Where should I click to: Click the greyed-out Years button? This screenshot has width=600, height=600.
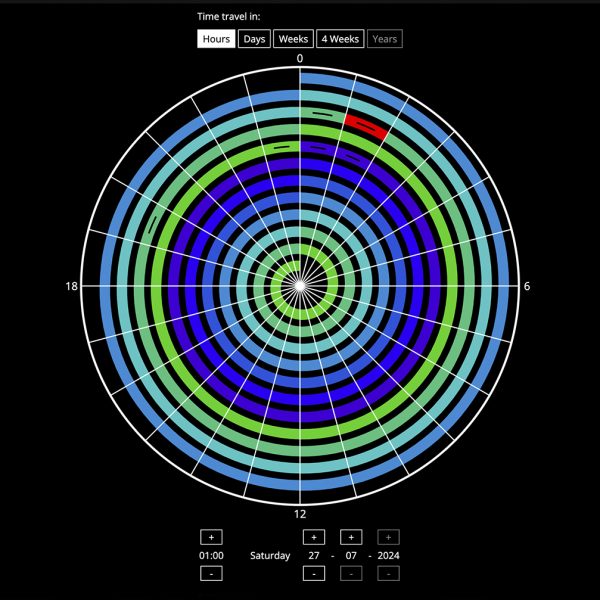[x=384, y=39]
